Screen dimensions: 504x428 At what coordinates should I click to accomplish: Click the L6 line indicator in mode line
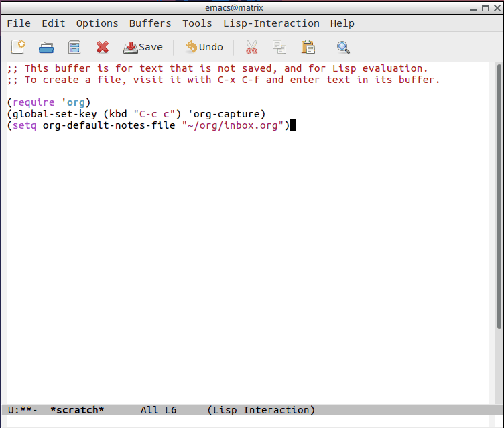click(170, 410)
